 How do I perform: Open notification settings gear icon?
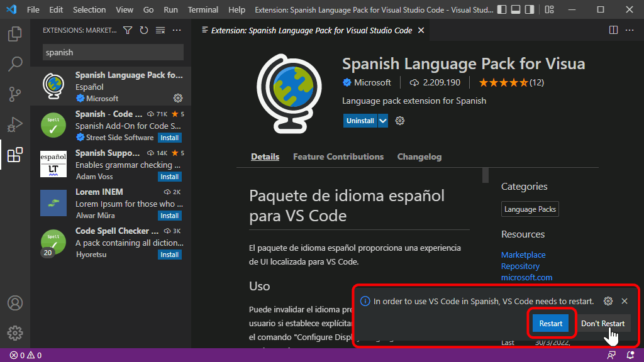pyautogui.click(x=608, y=301)
